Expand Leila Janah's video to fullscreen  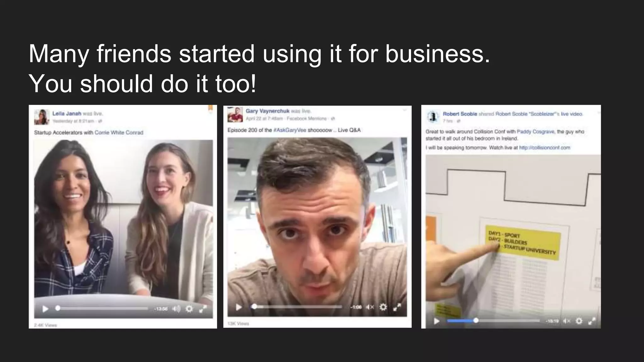203,309
